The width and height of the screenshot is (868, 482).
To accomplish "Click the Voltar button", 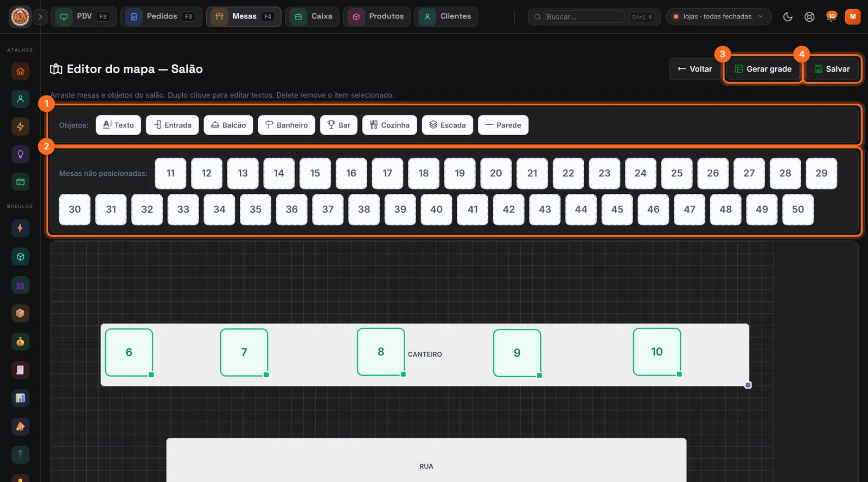I will (x=695, y=69).
